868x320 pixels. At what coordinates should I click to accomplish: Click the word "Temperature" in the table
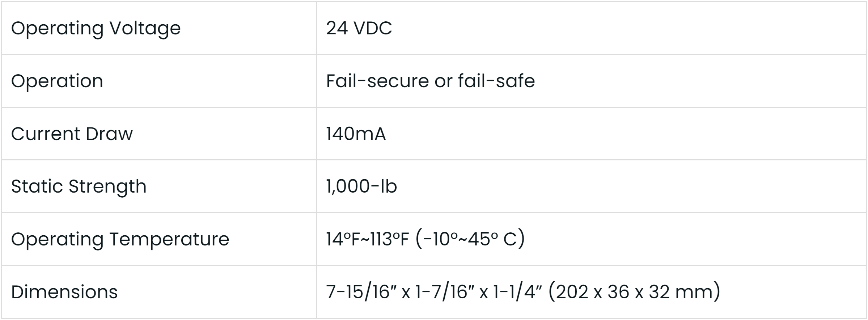pyautogui.click(x=169, y=239)
